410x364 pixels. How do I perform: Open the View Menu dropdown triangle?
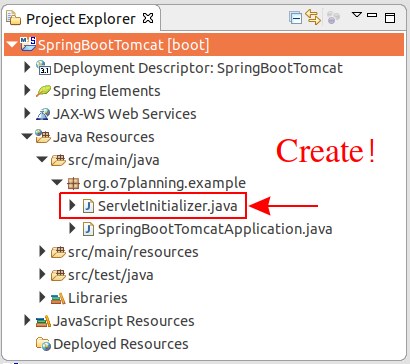(357, 15)
